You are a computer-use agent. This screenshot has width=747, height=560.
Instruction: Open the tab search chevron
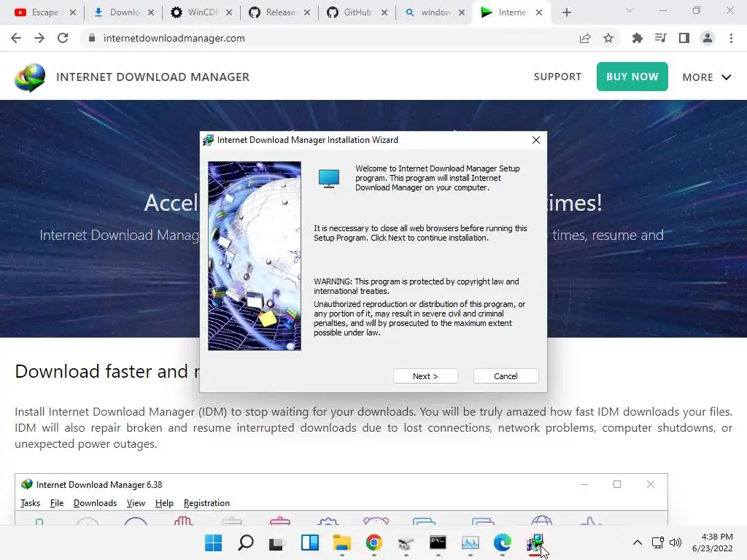point(630,10)
